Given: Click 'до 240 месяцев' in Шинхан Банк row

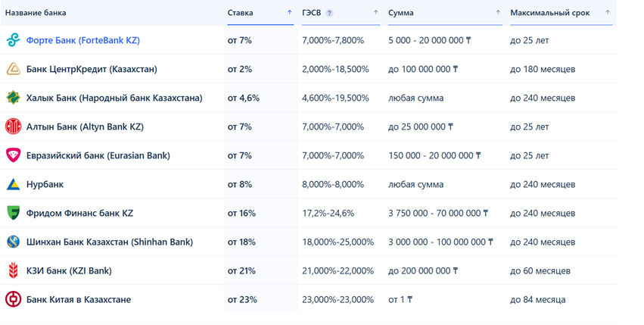Looking at the screenshot, I should [543, 242].
